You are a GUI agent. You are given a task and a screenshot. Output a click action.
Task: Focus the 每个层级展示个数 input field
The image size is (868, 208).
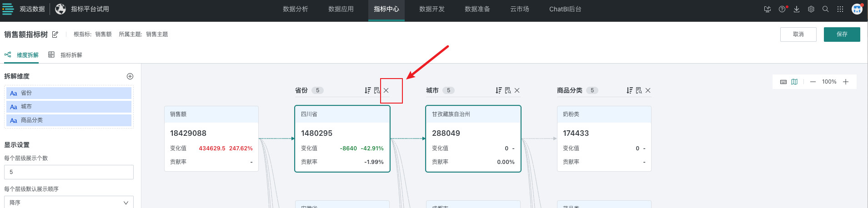tap(69, 172)
